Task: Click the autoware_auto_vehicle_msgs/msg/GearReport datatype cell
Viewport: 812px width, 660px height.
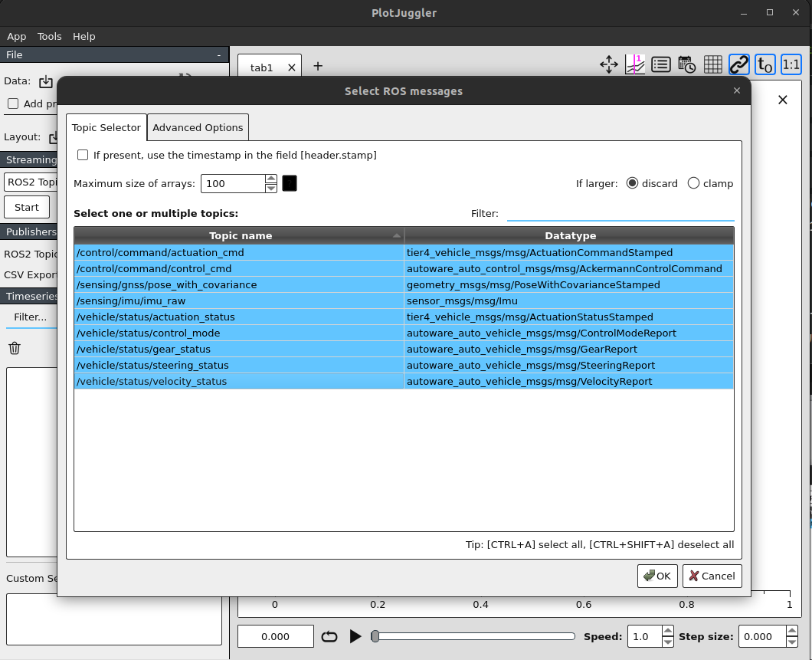Action: tap(569, 349)
